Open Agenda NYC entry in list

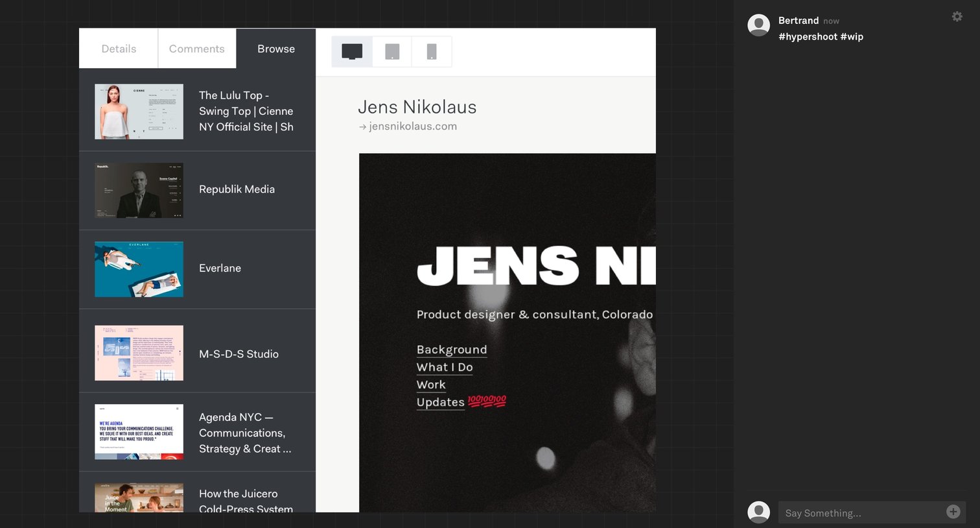(197, 432)
